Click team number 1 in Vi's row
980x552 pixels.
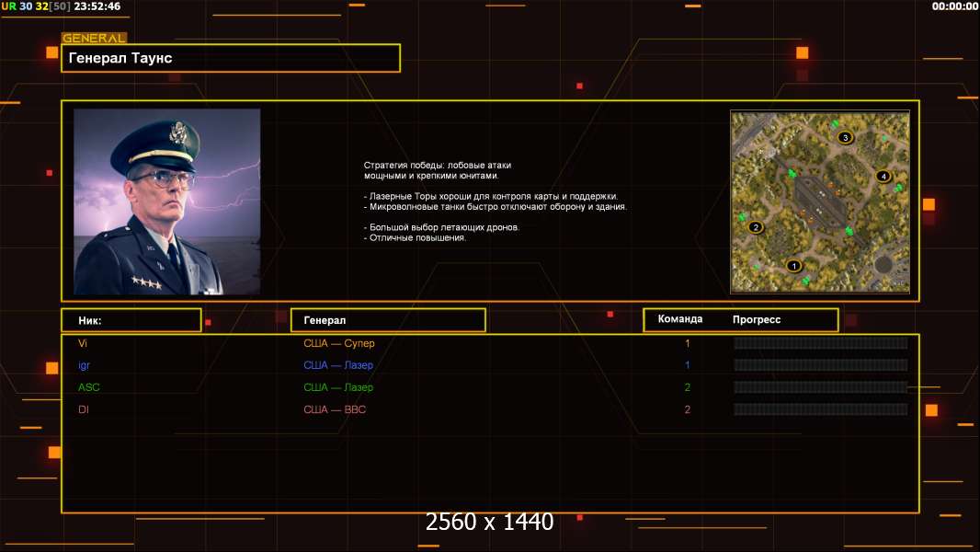687,343
